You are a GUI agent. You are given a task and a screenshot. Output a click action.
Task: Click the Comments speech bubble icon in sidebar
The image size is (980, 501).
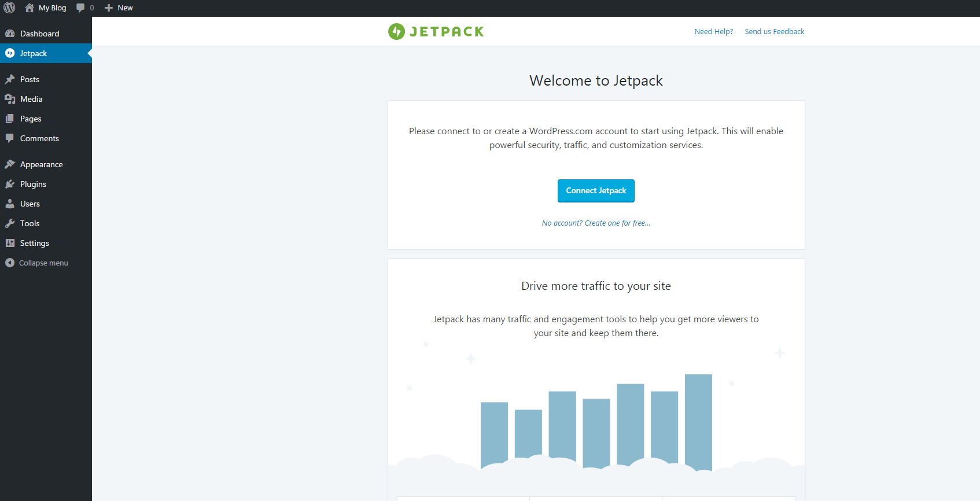pyautogui.click(x=10, y=138)
